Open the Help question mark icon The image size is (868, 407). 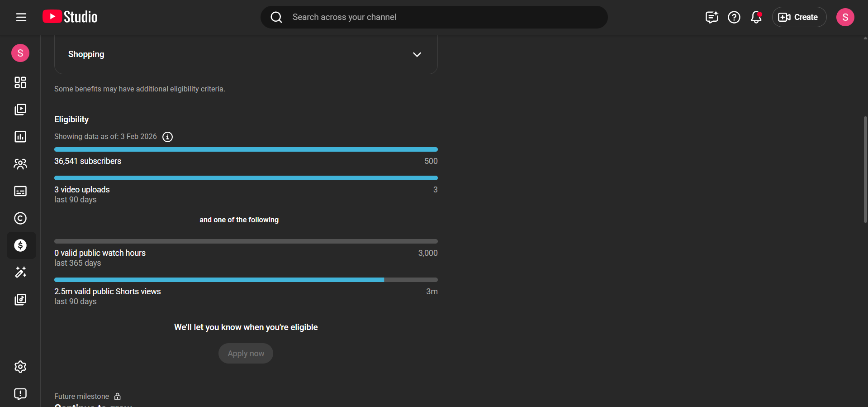click(x=734, y=17)
